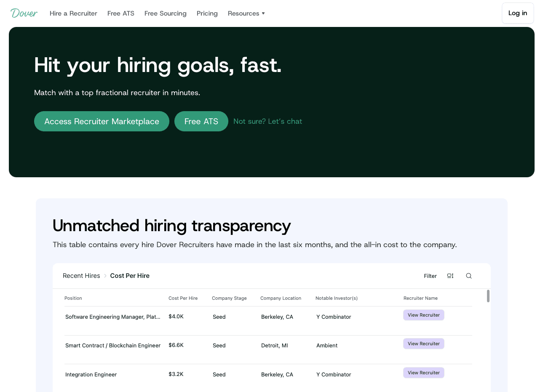
Task: Click the Log in button
Action: tap(518, 13)
